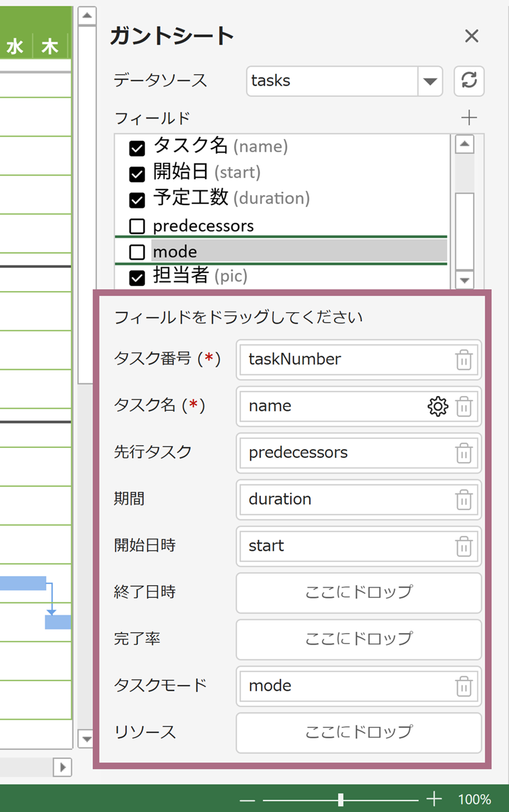The height and width of the screenshot is (812, 509).
Task: Click sheet horizontal scroll right arrow
Action: tap(63, 766)
